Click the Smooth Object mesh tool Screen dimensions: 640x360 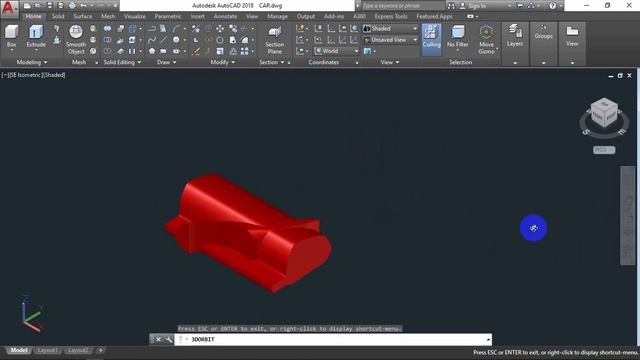[76, 40]
